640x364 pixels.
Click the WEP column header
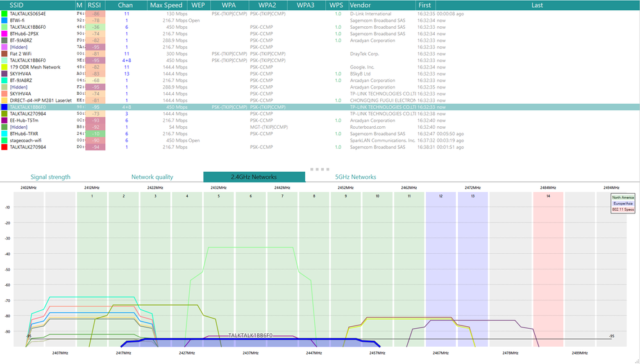(x=198, y=5)
